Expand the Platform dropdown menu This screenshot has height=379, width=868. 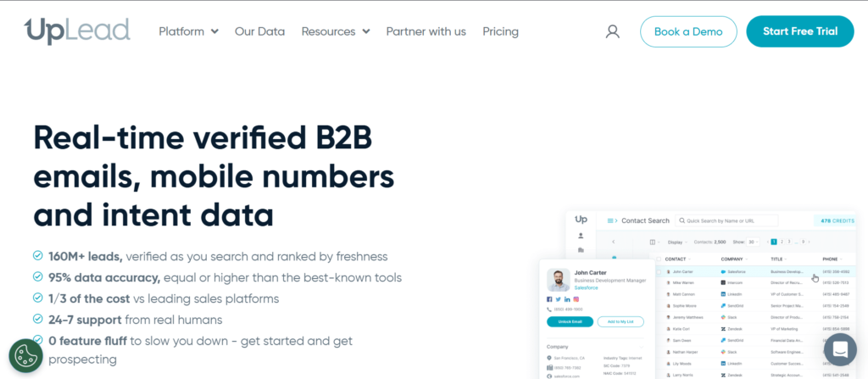189,31
